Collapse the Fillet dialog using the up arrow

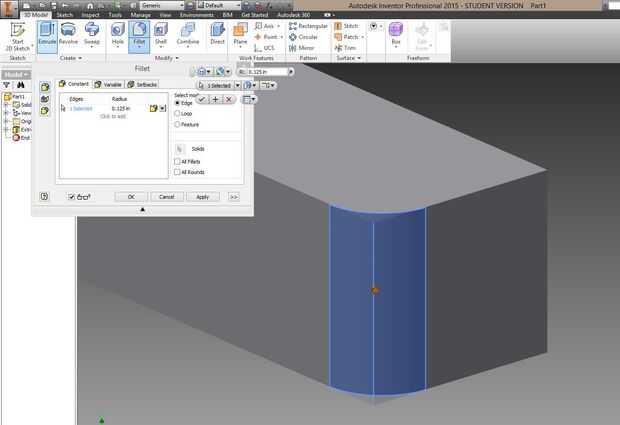coord(143,210)
